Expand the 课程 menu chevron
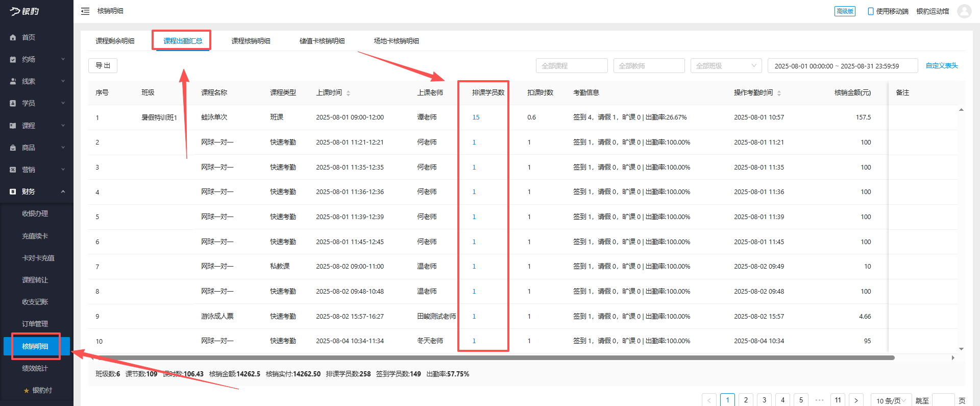The image size is (980, 406). click(63, 126)
